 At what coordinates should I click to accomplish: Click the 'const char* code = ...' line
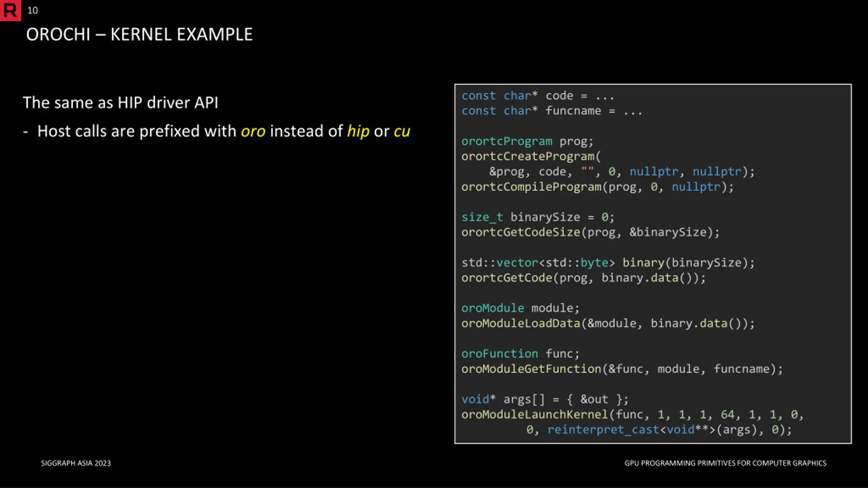click(538, 96)
